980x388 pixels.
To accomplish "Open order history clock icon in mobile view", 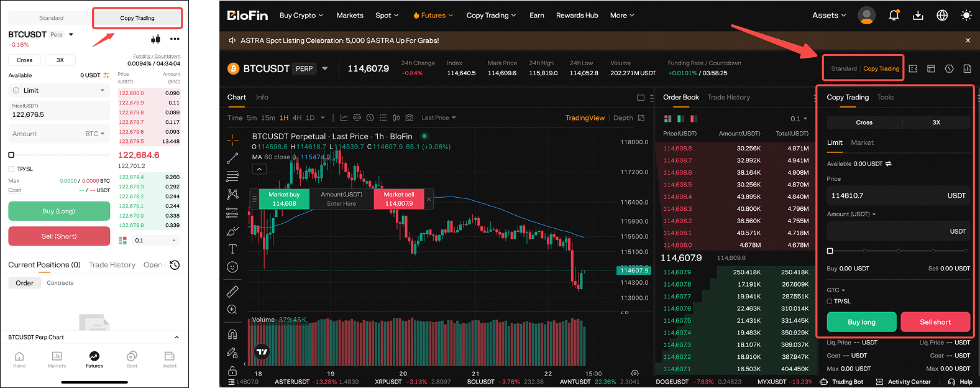I will point(175,265).
